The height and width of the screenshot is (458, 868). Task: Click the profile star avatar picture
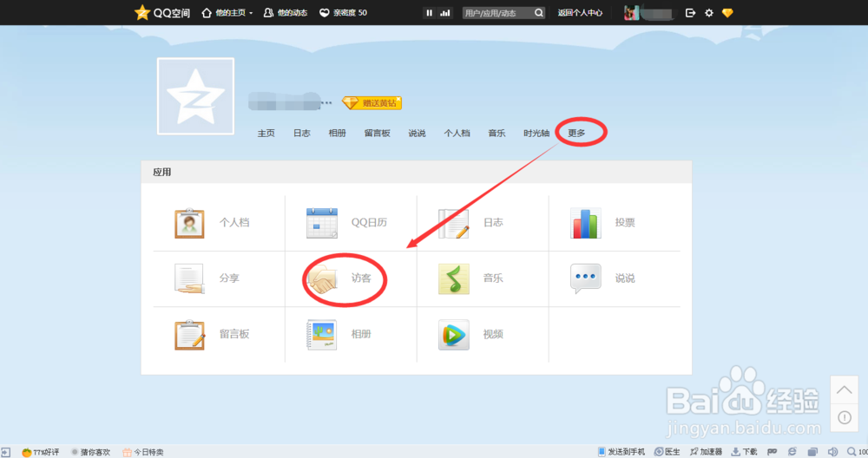pyautogui.click(x=195, y=96)
